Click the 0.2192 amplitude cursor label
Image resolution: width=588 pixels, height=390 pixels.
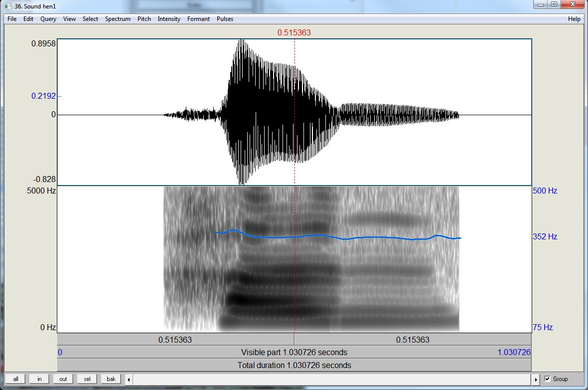click(x=43, y=96)
